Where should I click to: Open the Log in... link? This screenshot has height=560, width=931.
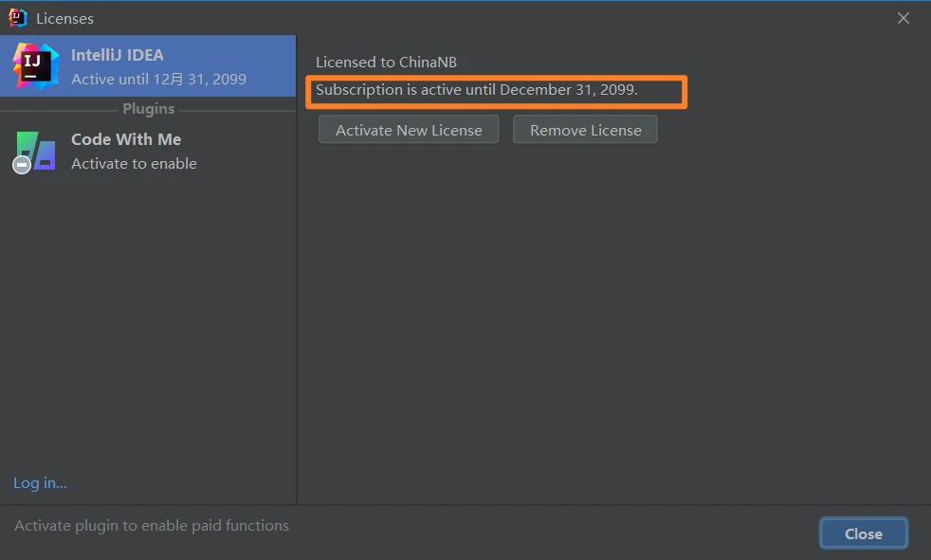[x=40, y=483]
